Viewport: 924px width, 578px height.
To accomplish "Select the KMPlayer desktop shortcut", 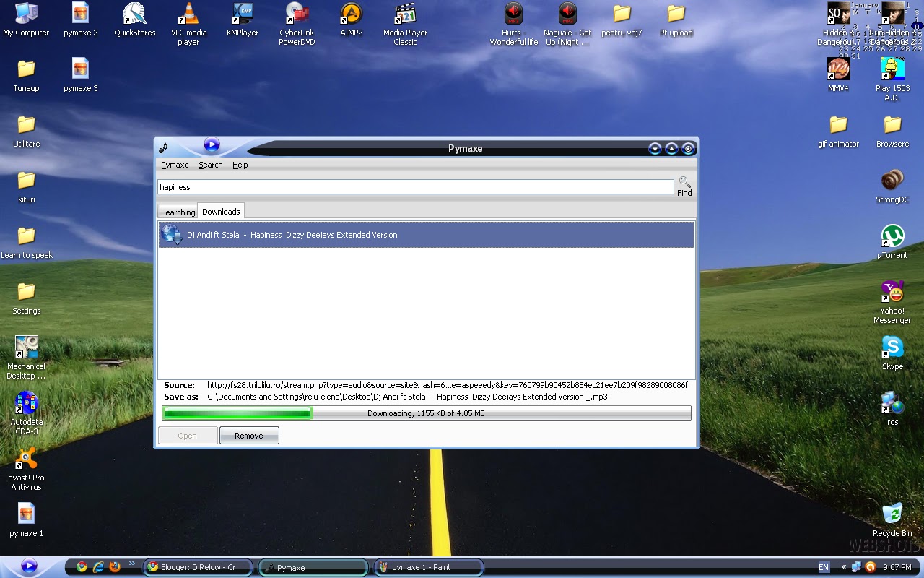I will [243, 20].
